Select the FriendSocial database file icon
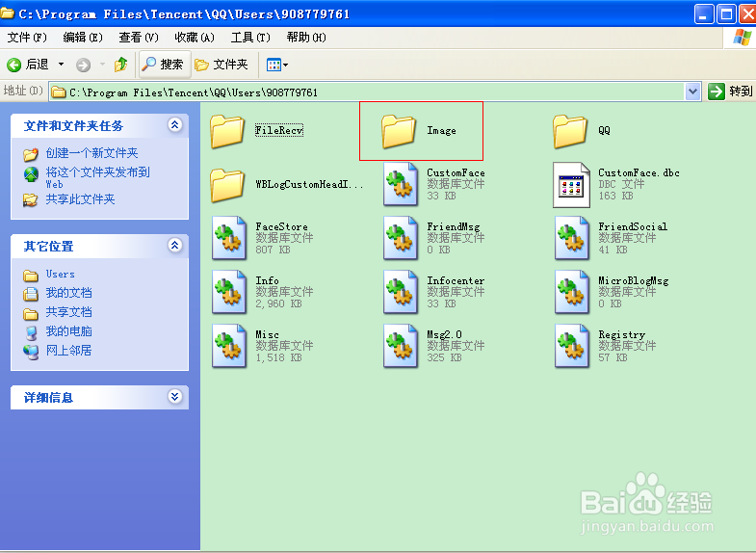The height and width of the screenshot is (553, 756). coord(572,238)
